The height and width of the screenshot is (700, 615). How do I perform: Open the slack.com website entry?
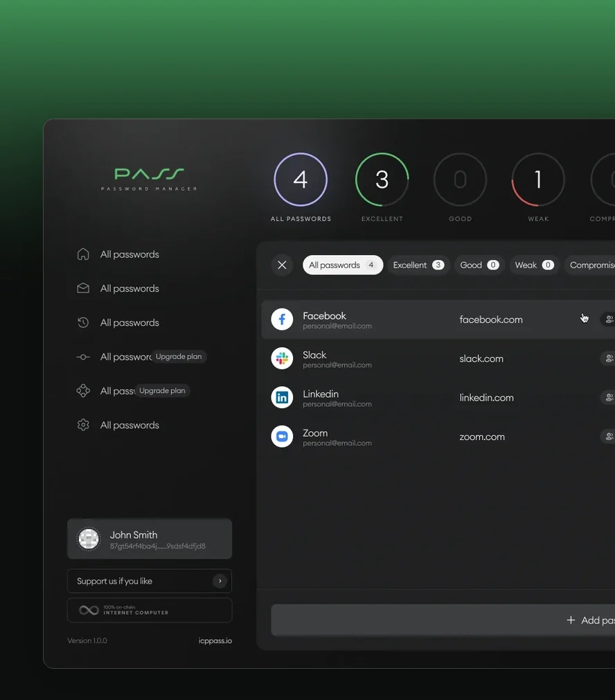coord(481,358)
